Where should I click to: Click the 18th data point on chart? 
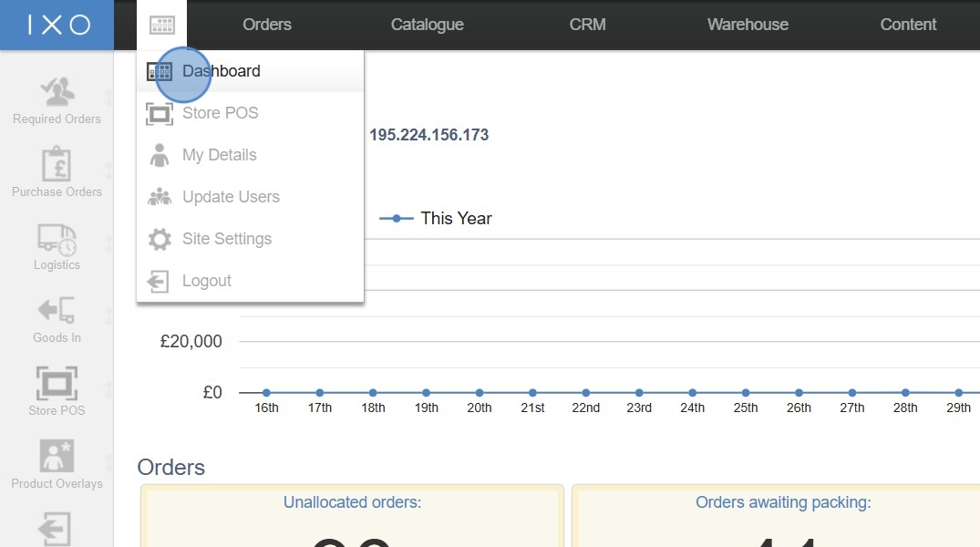(373, 393)
